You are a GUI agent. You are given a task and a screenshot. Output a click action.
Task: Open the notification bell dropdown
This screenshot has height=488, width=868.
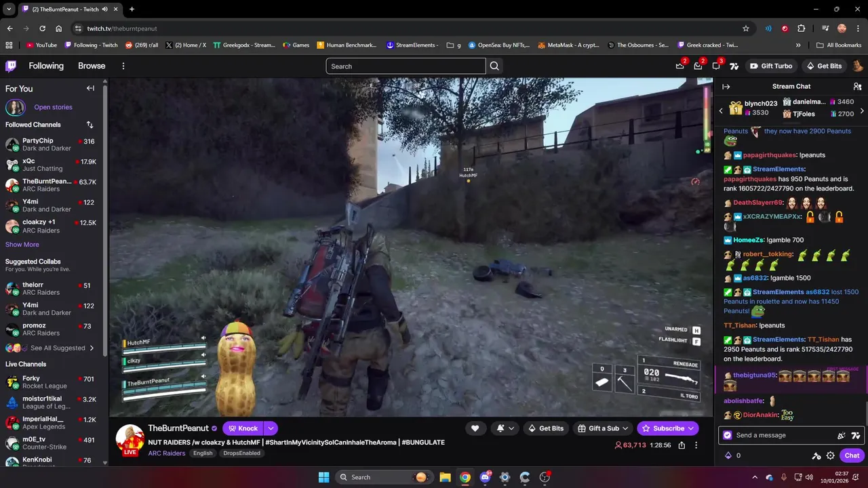505,428
